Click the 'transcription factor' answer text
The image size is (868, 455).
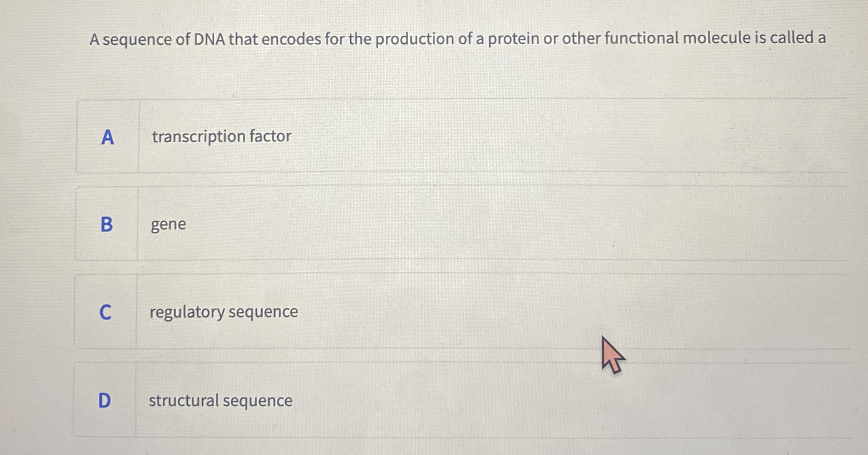click(x=221, y=136)
